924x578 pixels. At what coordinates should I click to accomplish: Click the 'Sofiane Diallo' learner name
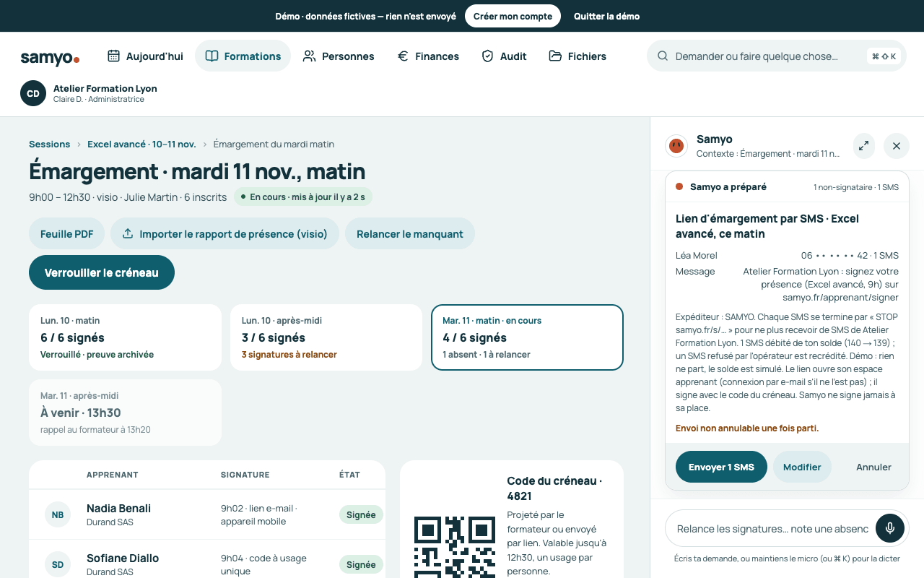pyautogui.click(x=123, y=558)
